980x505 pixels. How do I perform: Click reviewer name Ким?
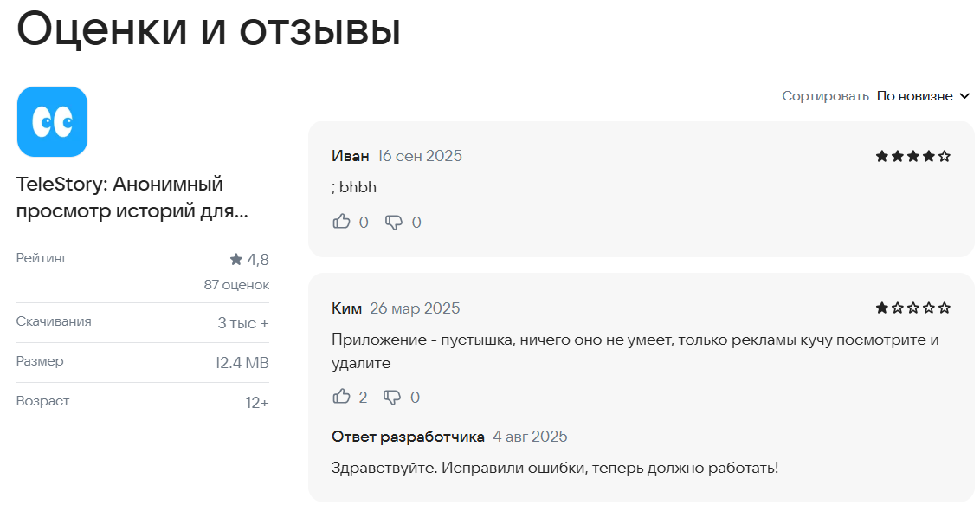[346, 308]
